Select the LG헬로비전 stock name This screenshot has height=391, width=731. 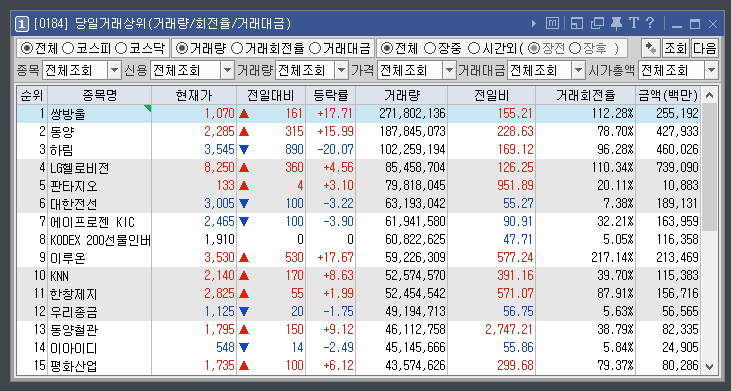click(80, 168)
